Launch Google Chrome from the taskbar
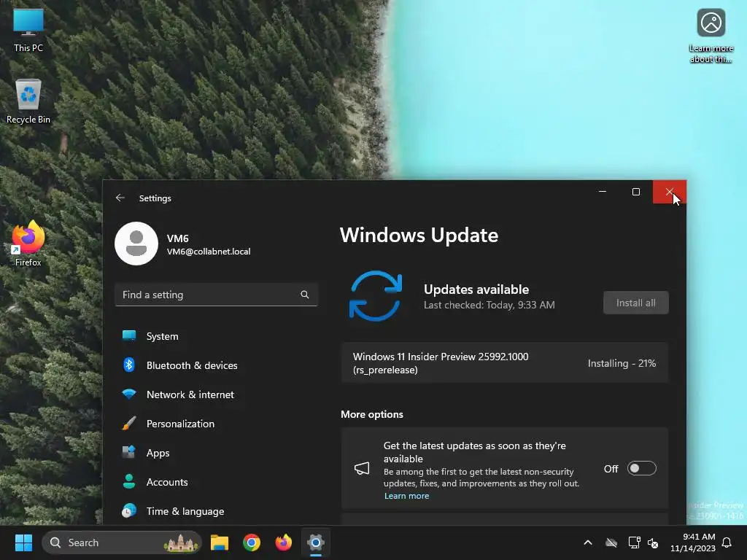The image size is (747, 560). [x=252, y=542]
